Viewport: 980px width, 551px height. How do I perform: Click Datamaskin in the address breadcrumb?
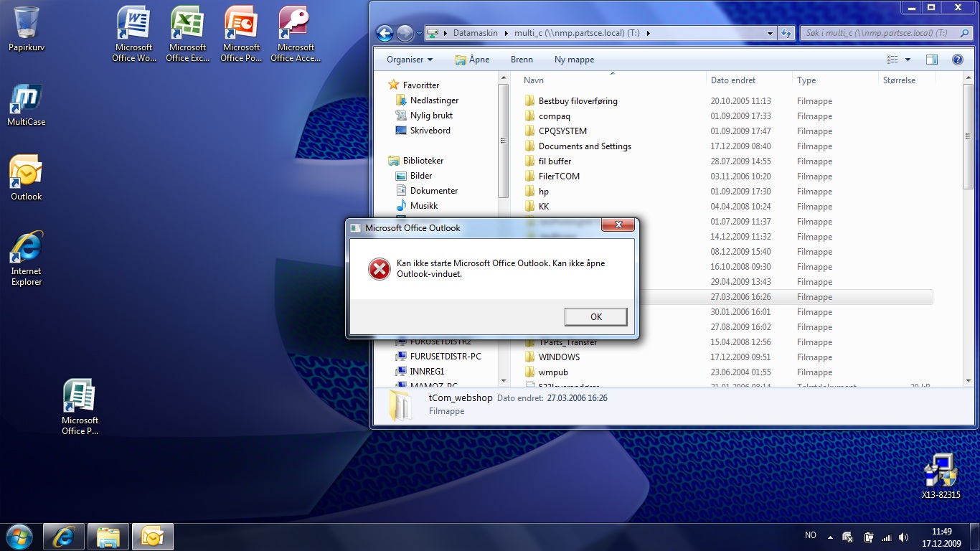point(475,33)
